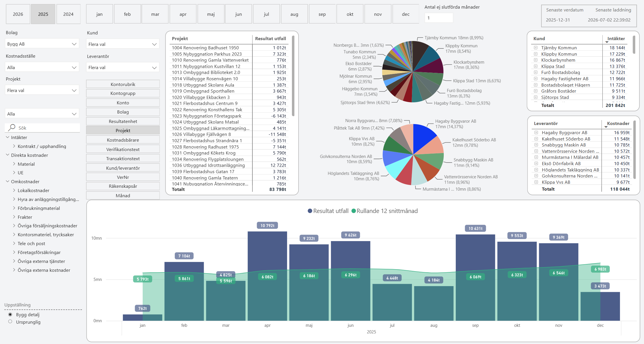Open the Leverantör dropdown
This screenshot has height=344, width=644.
click(x=123, y=67)
